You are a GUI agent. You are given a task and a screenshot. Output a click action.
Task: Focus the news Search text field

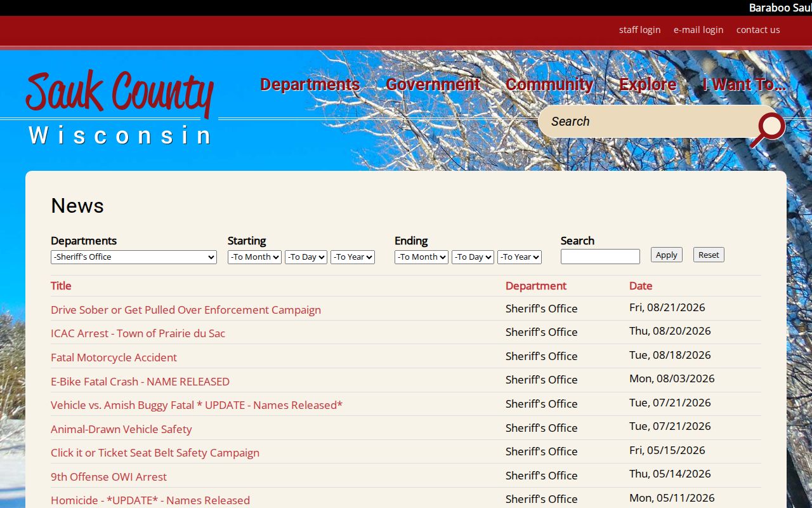600,257
